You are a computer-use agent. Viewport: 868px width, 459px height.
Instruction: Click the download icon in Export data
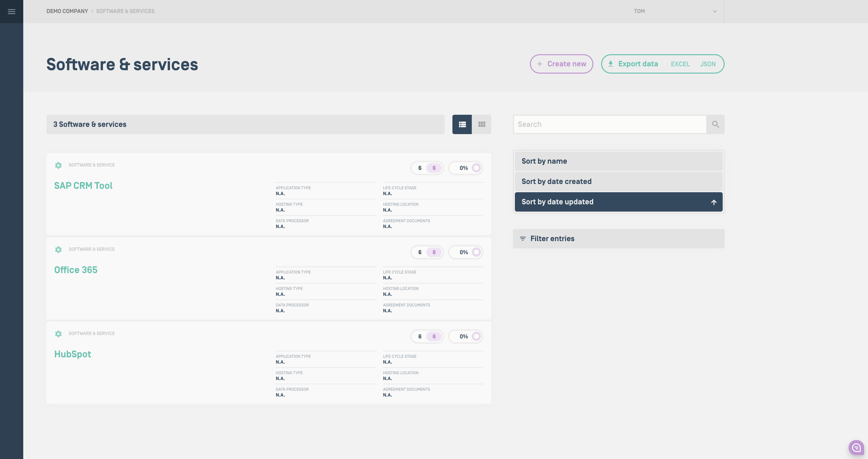point(610,64)
